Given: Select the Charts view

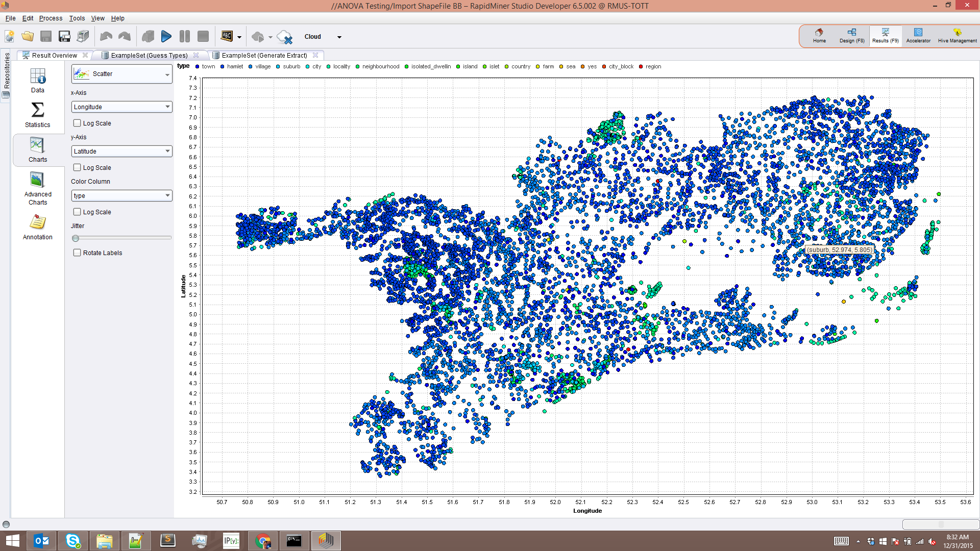Looking at the screenshot, I should coord(38,150).
